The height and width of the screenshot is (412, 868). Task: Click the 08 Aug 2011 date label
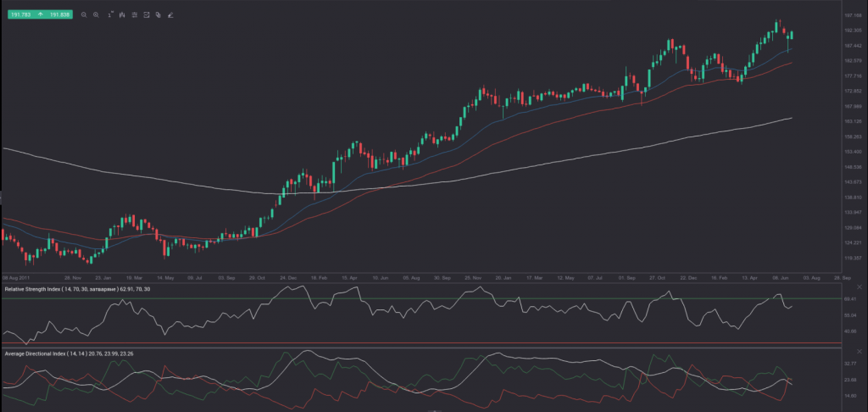[17, 277]
